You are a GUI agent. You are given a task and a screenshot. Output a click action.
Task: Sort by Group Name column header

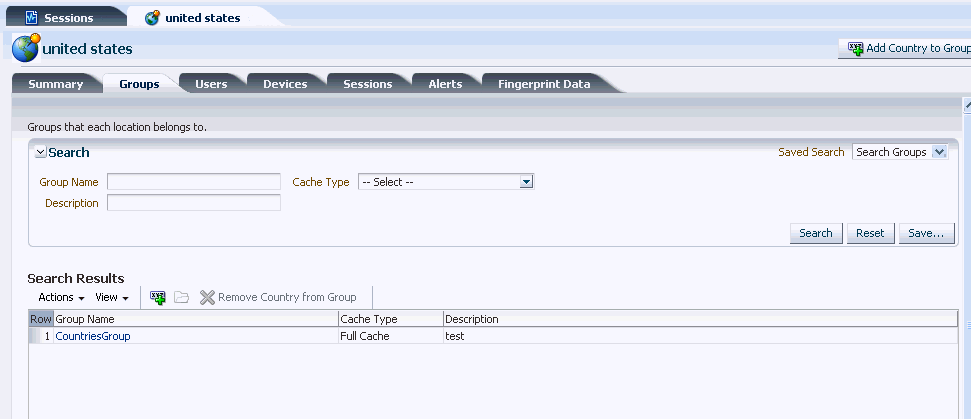196,319
